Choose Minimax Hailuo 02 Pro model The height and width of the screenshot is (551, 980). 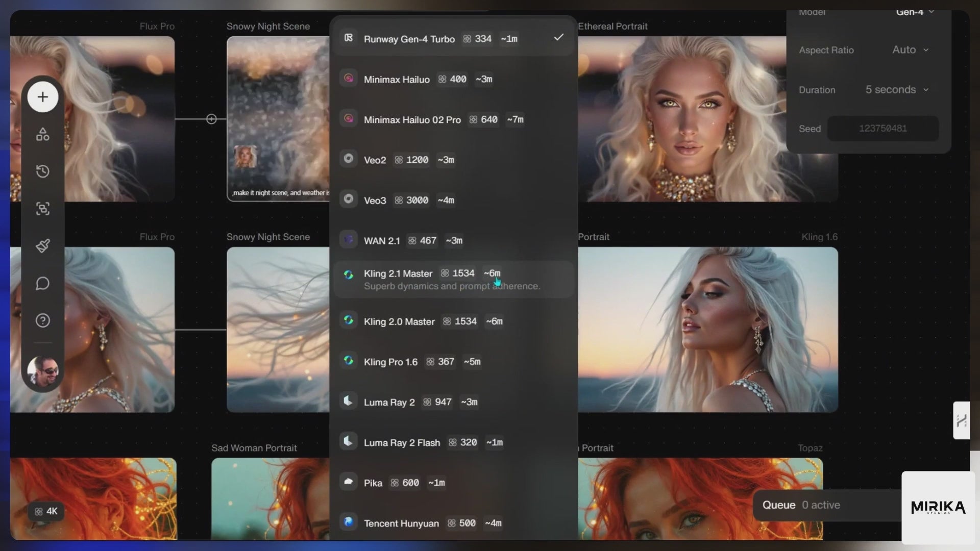[453, 119]
